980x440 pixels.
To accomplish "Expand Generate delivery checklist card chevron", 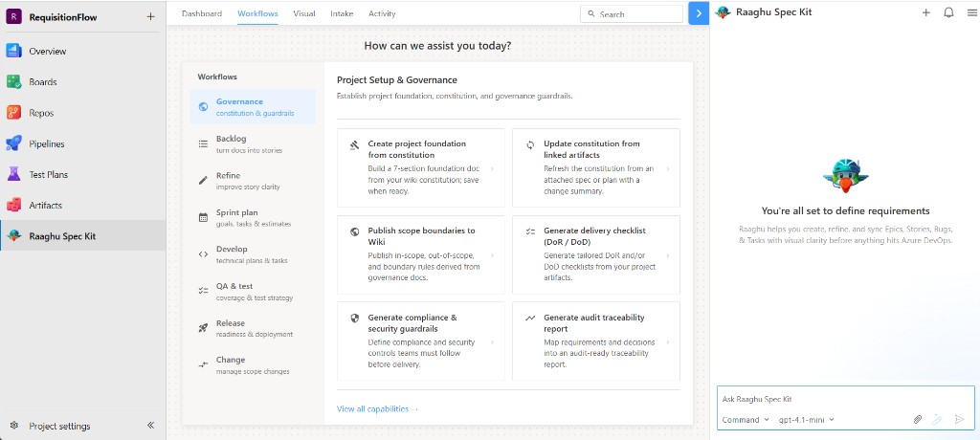I will coord(668,255).
